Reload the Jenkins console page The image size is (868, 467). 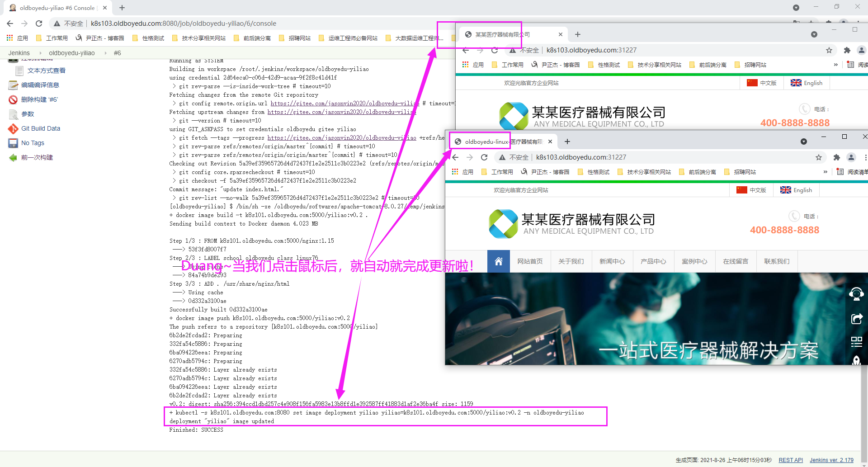pos(39,24)
